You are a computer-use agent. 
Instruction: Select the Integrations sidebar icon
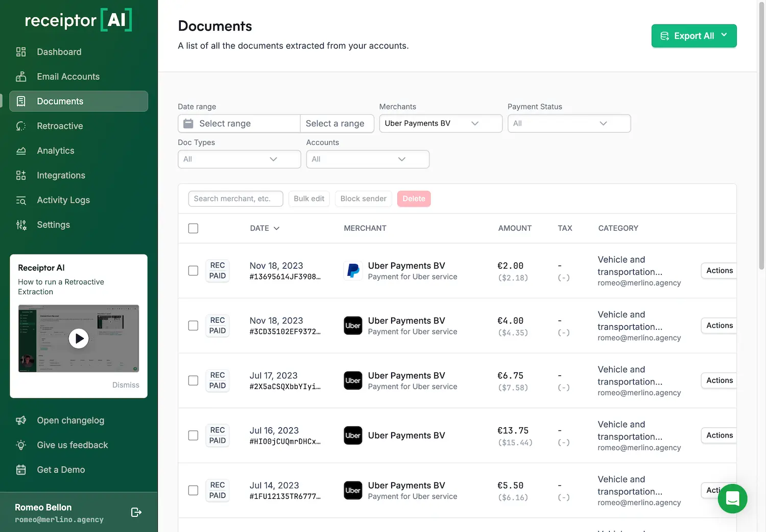(21, 175)
